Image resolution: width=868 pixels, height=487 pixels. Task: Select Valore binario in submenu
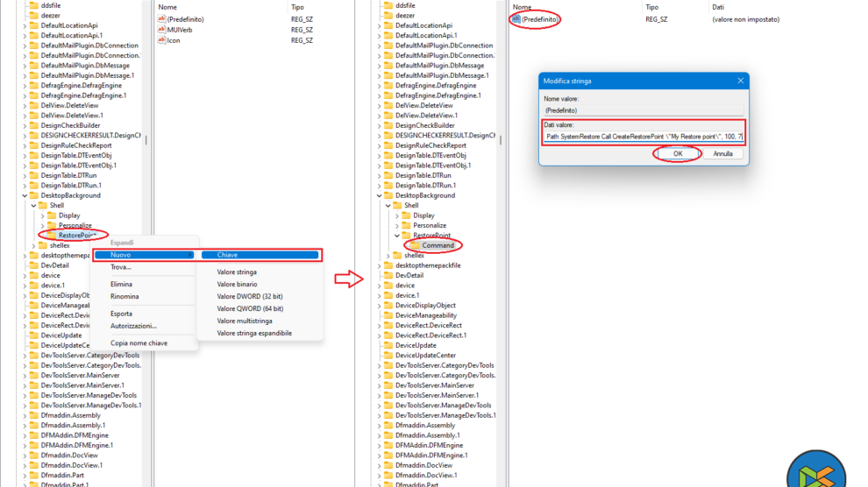click(x=237, y=284)
